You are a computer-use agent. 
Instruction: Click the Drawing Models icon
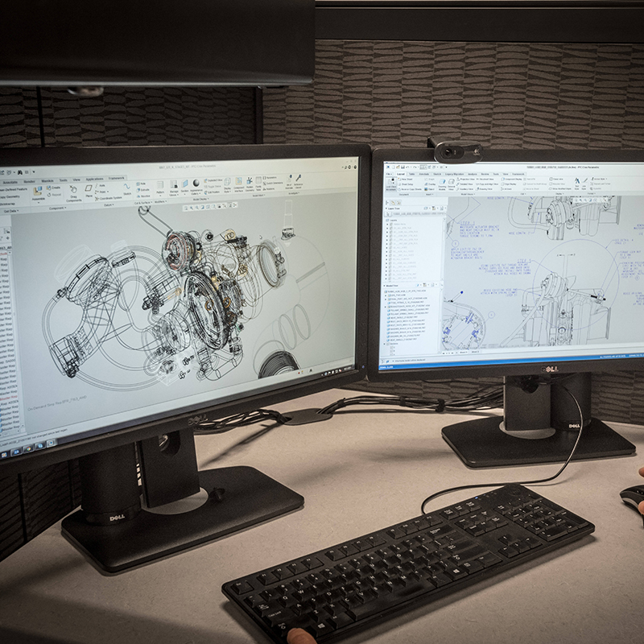coord(442,181)
